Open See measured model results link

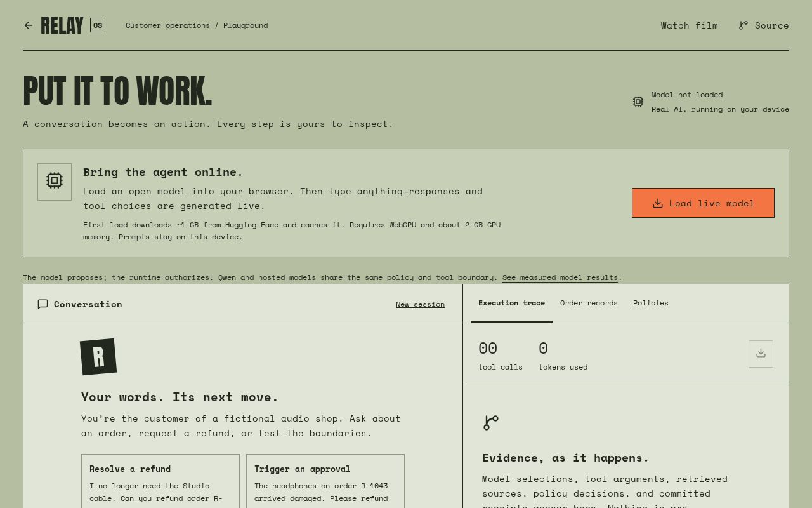coord(560,277)
